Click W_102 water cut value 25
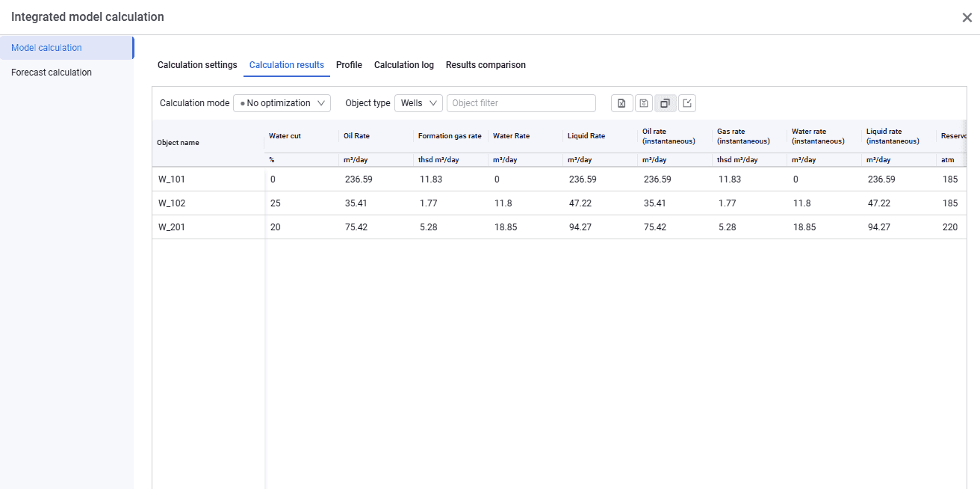 [x=276, y=203]
